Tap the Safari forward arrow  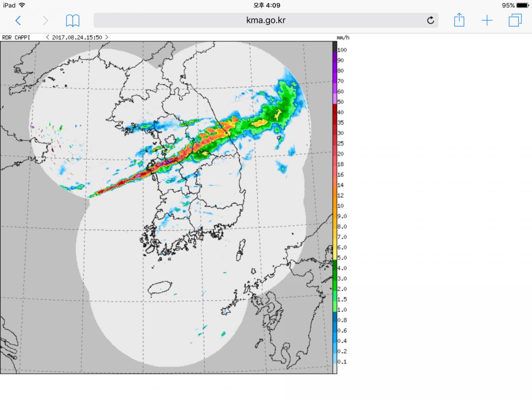tap(45, 20)
